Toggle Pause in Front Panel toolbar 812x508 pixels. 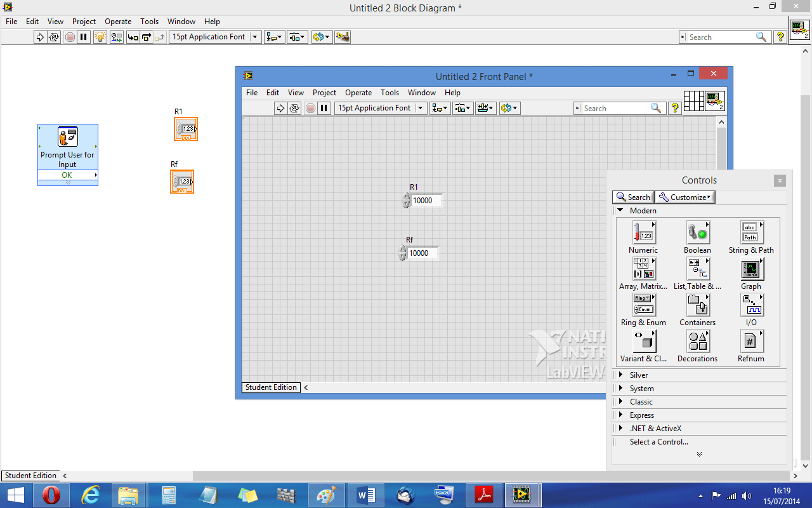[x=324, y=108]
